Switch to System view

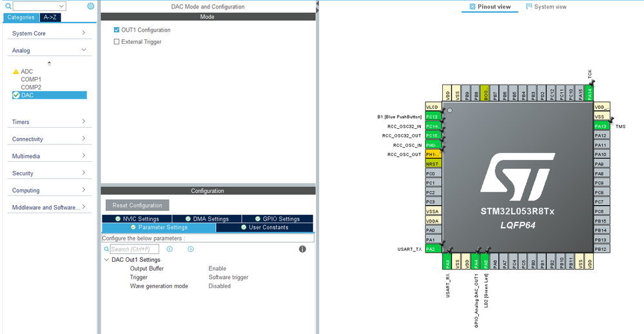[x=546, y=6]
